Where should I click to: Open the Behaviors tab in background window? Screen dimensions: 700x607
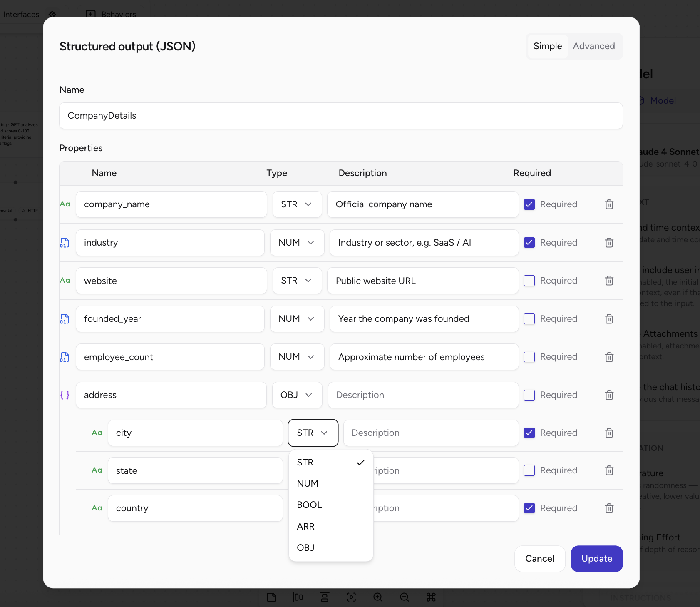click(111, 14)
